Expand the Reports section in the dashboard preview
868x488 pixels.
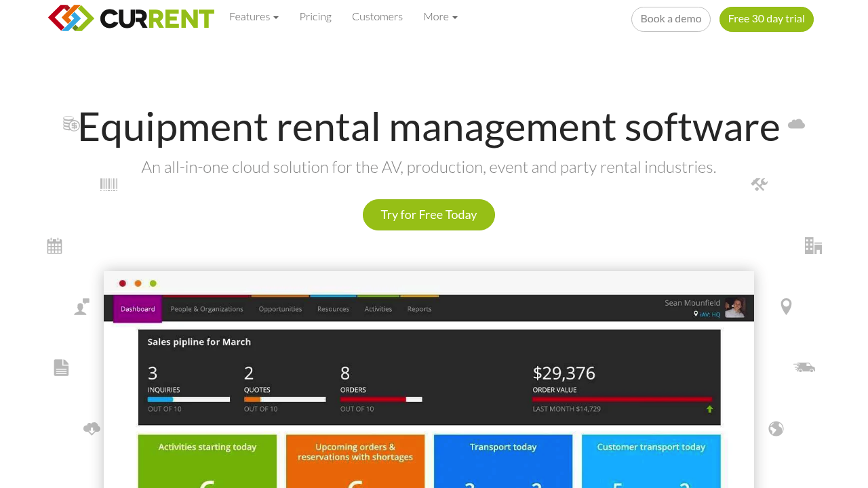[x=419, y=308]
